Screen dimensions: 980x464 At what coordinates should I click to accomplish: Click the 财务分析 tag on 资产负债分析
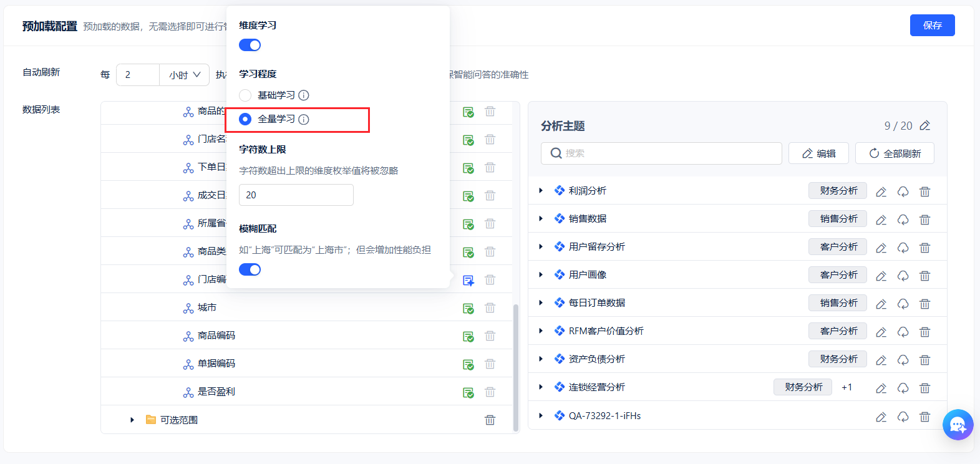pos(838,359)
